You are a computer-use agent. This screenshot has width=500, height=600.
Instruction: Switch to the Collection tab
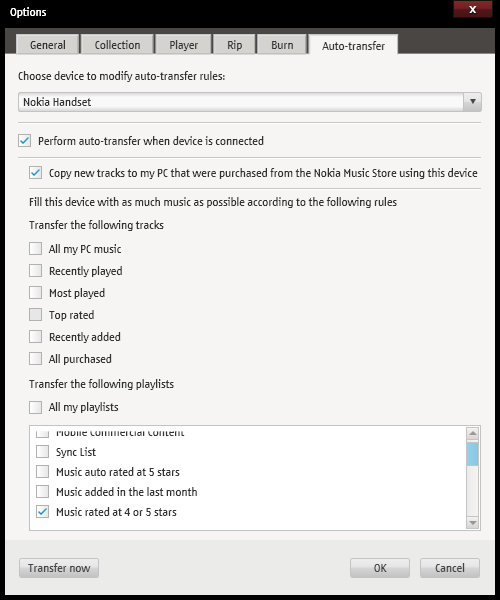[117, 45]
